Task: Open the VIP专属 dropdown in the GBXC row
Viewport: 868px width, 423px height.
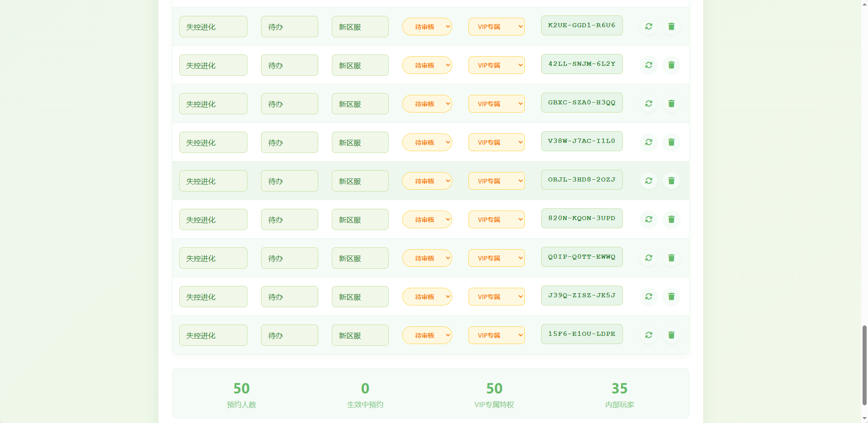Action: [497, 103]
